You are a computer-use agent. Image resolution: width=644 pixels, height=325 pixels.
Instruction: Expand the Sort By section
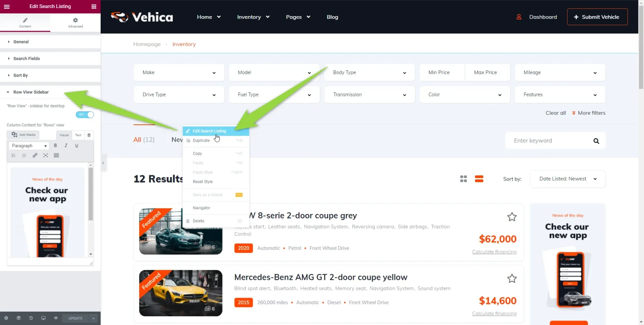50,76
